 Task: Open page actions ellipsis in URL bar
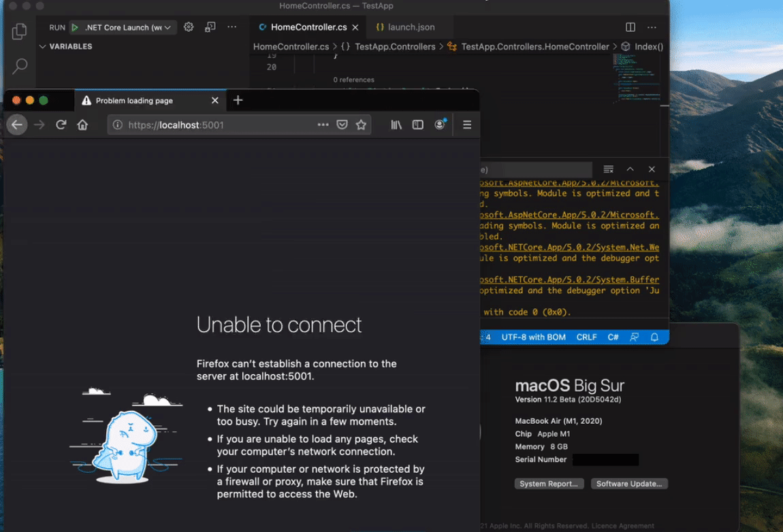click(x=323, y=124)
